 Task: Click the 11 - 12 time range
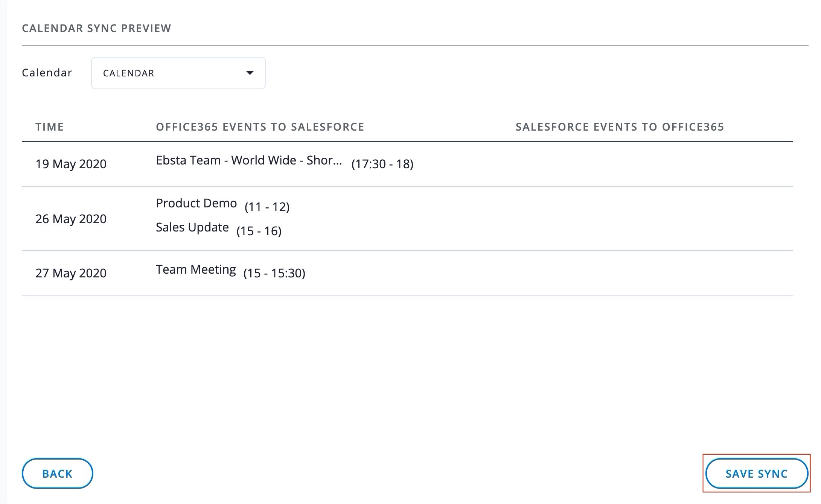(267, 207)
